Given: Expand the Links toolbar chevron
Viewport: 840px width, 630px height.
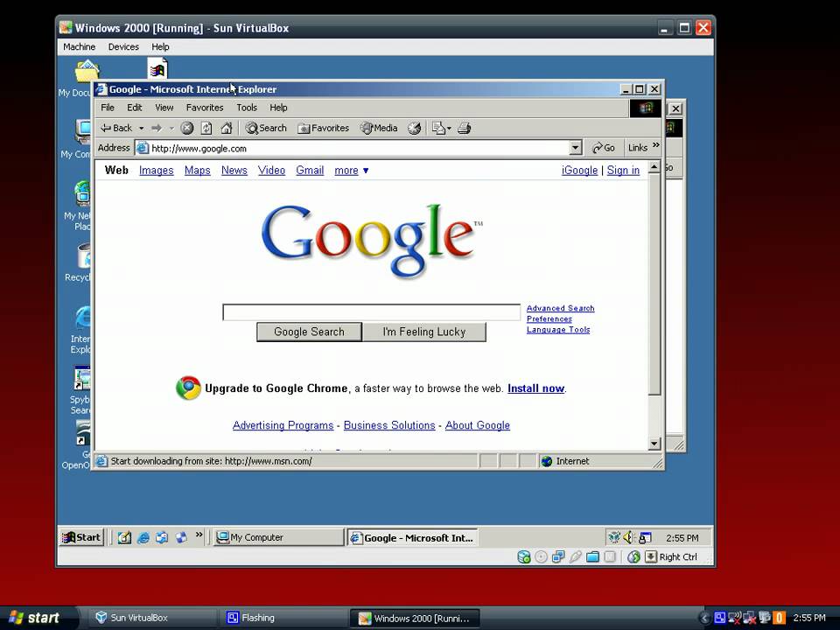Looking at the screenshot, I should pyautogui.click(x=656, y=146).
